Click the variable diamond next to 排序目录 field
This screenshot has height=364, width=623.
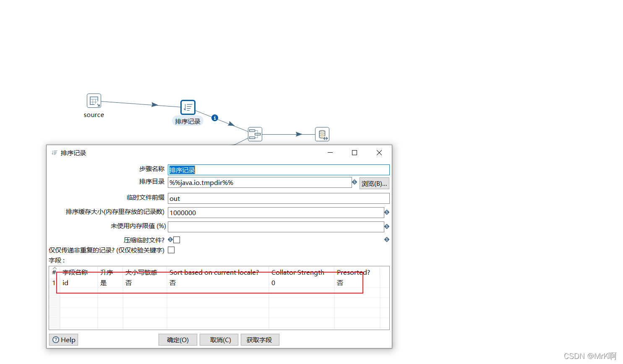pyautogui.click(x=355, y=182)
